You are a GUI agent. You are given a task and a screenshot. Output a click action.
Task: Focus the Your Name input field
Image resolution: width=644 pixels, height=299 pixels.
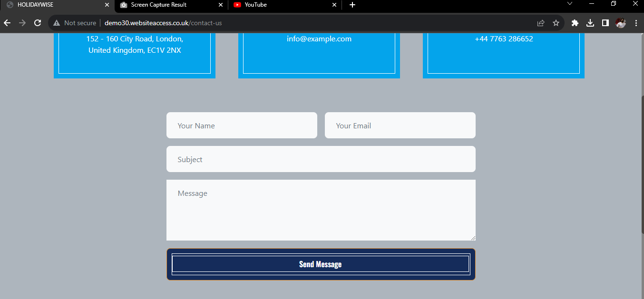pos(242,125)
